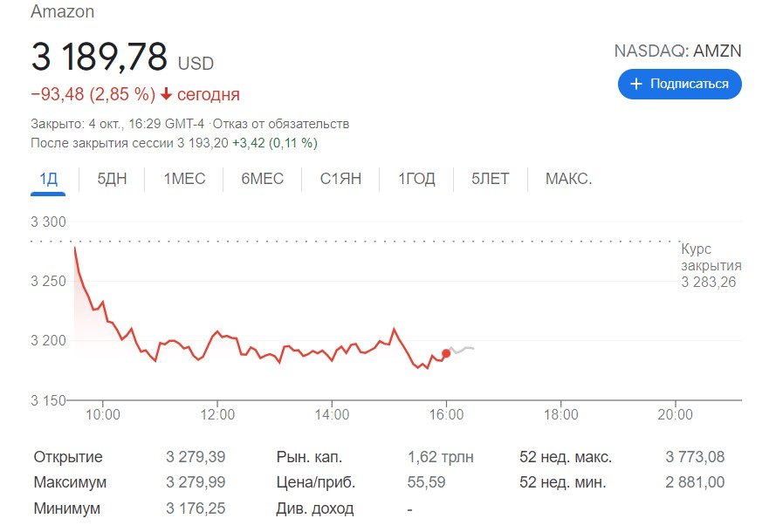
Task: Click the red closing-price dot on chart
Action: (x=446, y=353)
